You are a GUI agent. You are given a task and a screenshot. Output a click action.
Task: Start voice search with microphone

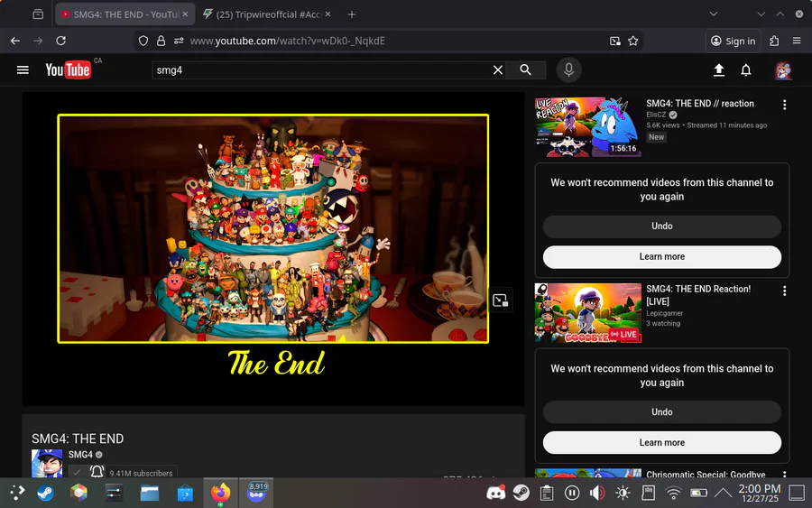click(568, 69)
